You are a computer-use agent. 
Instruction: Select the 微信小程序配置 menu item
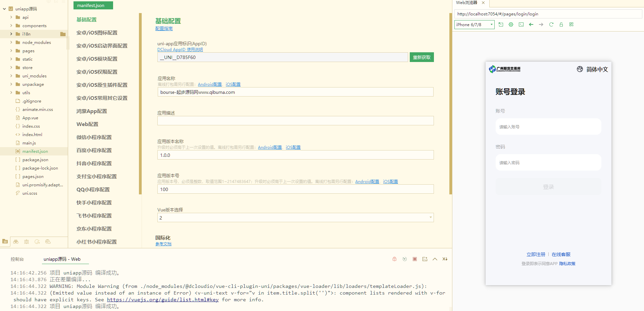(x=94, y=137)
